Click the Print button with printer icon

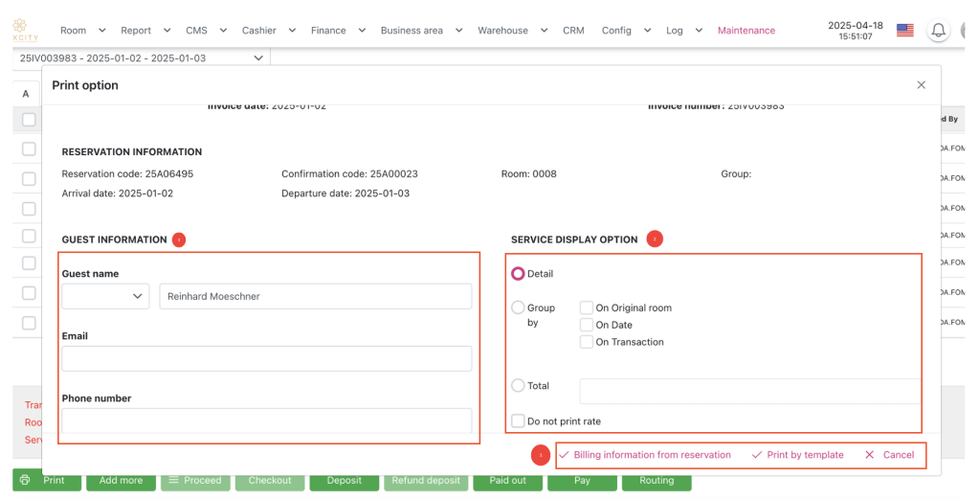(x=45, y=480)
